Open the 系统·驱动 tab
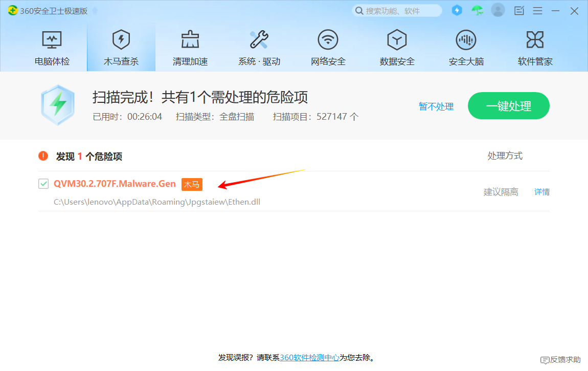The width and height of the screenshot is (588, 371). tap(259, 48)
